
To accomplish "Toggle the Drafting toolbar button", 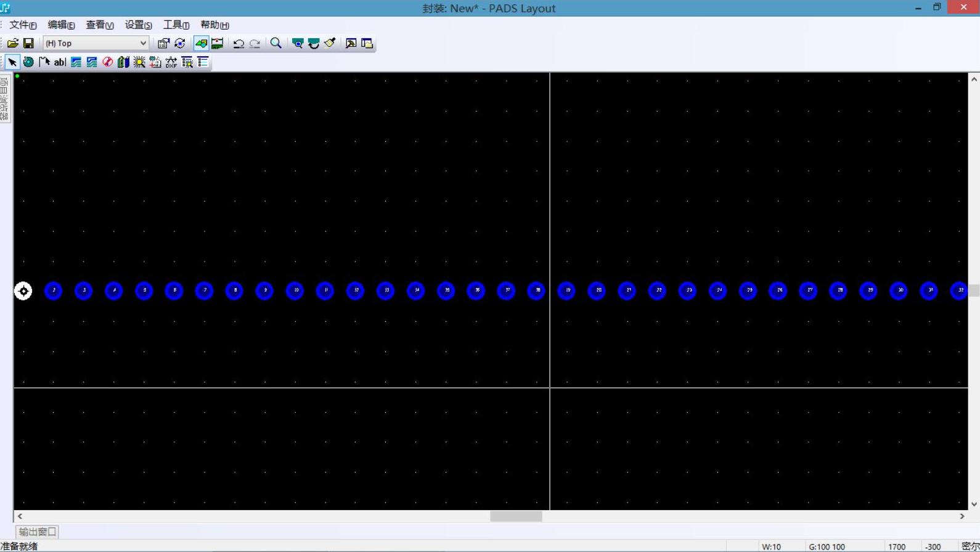I will pos(202,43).
